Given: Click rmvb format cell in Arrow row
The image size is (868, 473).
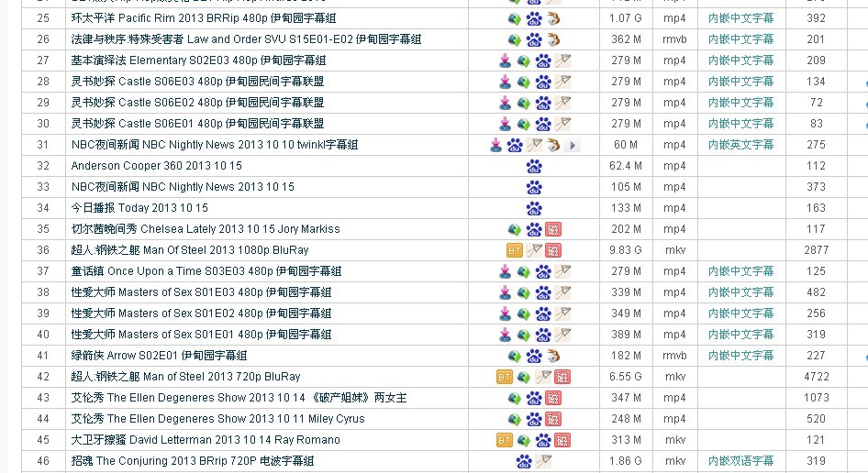Looking at the screenshot, I should [x=674, y=356].
